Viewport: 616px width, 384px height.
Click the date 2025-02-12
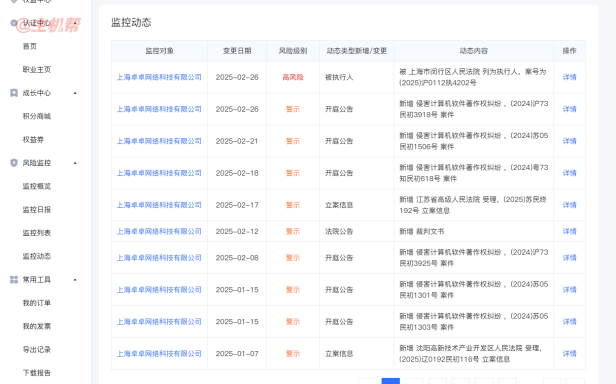pos(237,231)
